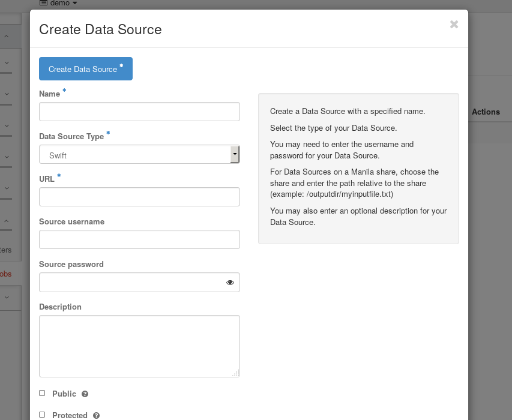The width and height of the screenshot is (512, 420).
Task: Focus the Source username field
Action: tap(139, 239)
